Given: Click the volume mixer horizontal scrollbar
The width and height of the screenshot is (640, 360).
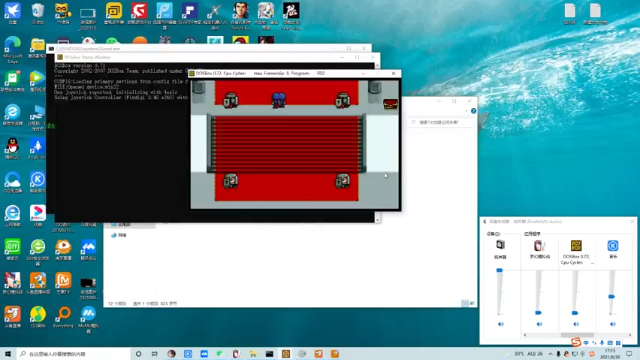Looking at the screenshot, I should pos(577,335).
